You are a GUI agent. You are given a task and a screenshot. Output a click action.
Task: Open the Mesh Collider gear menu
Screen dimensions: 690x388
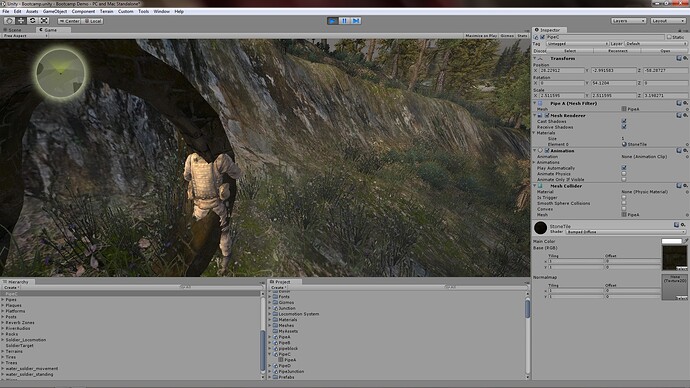(x=685, y=186)
